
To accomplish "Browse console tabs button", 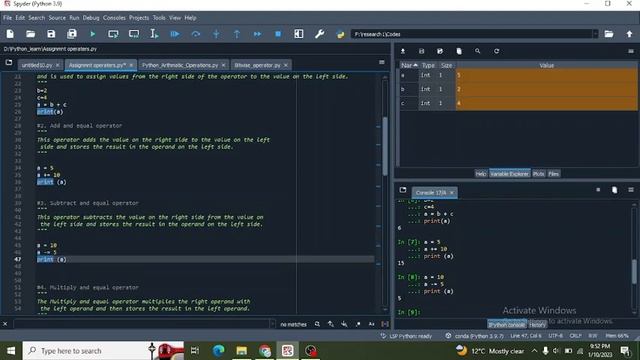I will click(x=403, y=190).
